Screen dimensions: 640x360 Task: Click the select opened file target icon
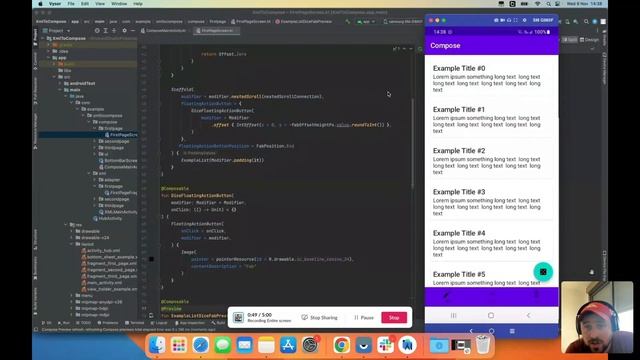[x=97, y=31]
